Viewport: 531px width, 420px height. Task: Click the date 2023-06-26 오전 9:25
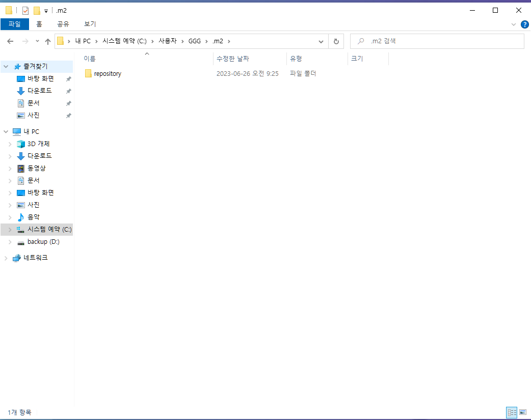[248, 73]
